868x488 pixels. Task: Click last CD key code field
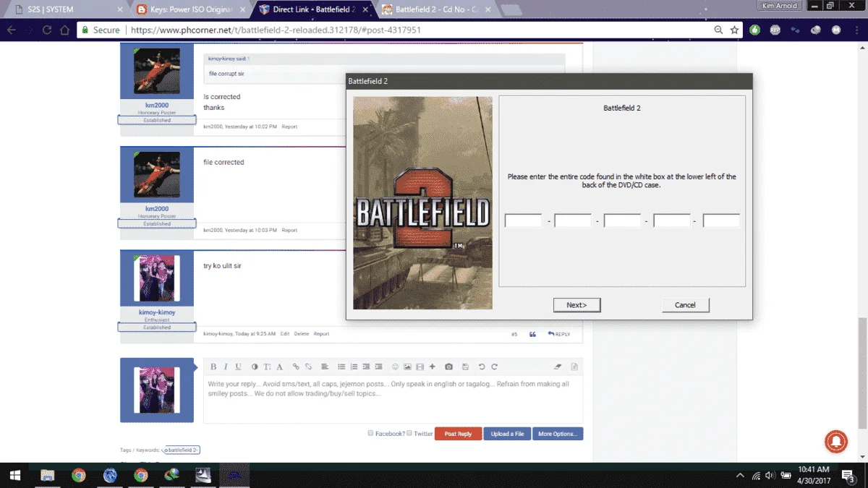pos(721,221)
